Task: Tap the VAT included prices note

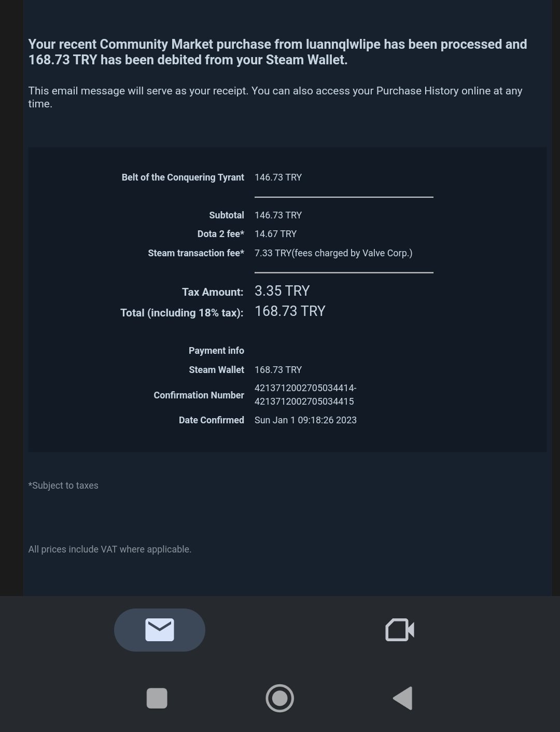Action: tap(110, 549)
